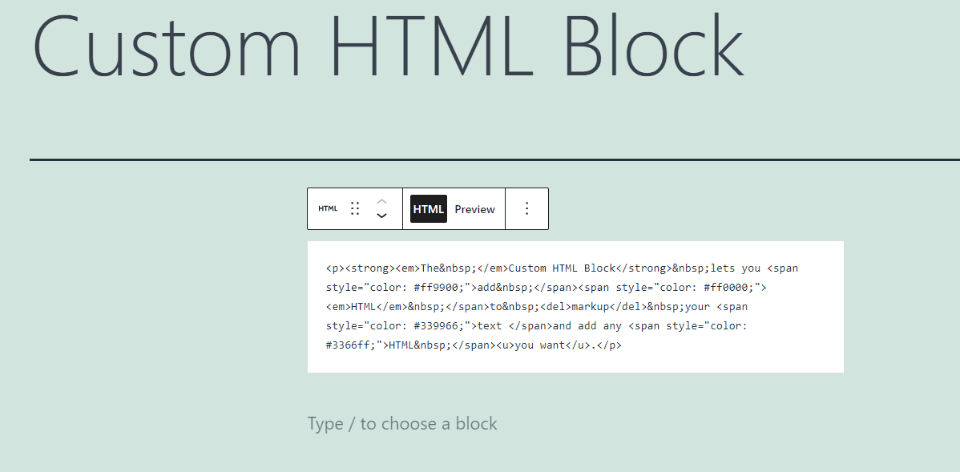The height and width of the screenshot is (472, 960).
Task: Move the block down with the arrow
Action: pyautogui.click(x=381, y=216)
